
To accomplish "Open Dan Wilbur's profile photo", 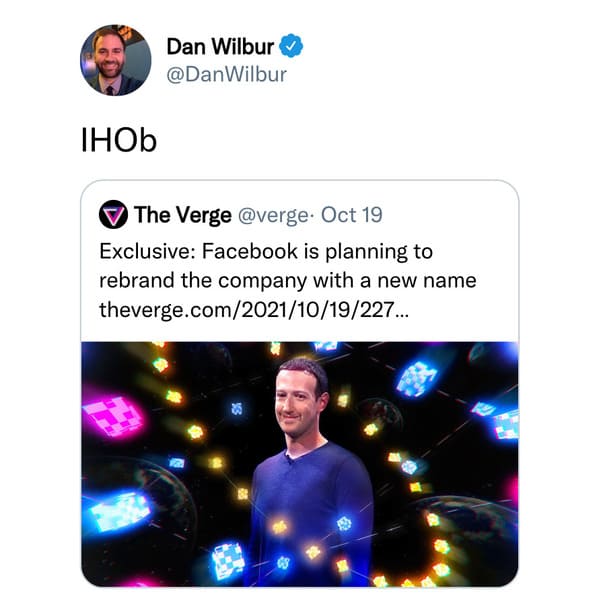I will point(116,60).
